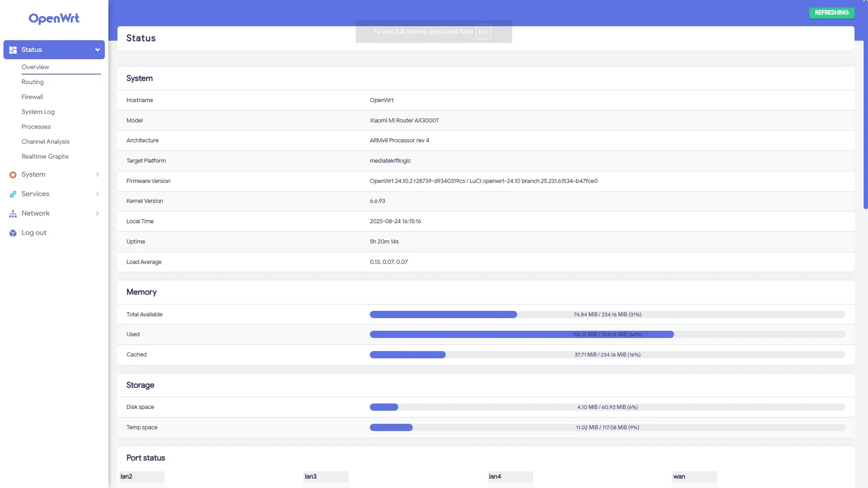The image size is (868, 488).
Task: Select the Overview menu item
Action: 35,67
